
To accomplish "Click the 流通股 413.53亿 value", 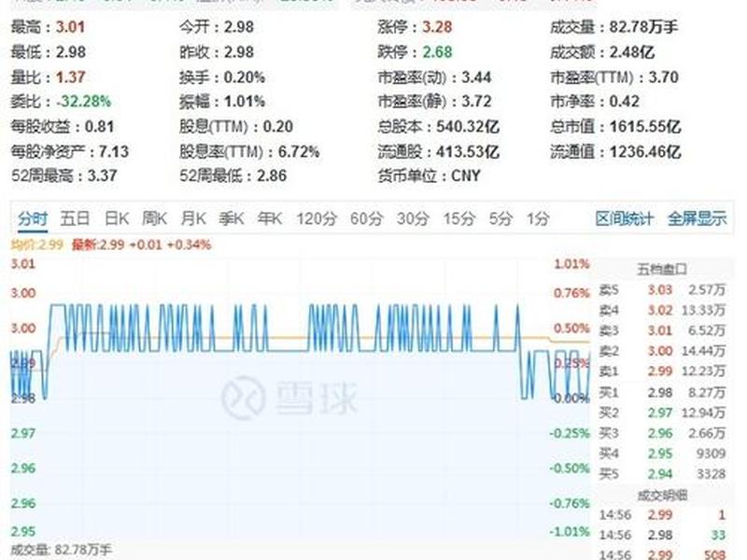I will tap(468, 152).
